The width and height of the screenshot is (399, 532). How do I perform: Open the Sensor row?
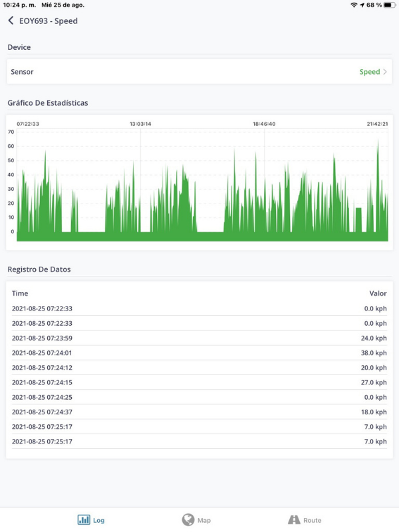(199, 72)
